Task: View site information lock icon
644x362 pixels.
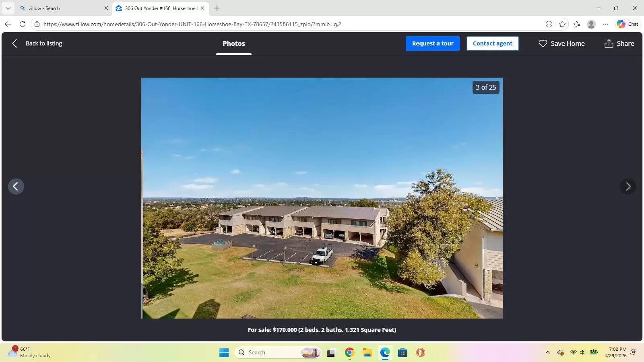Action: pos(37,24)
